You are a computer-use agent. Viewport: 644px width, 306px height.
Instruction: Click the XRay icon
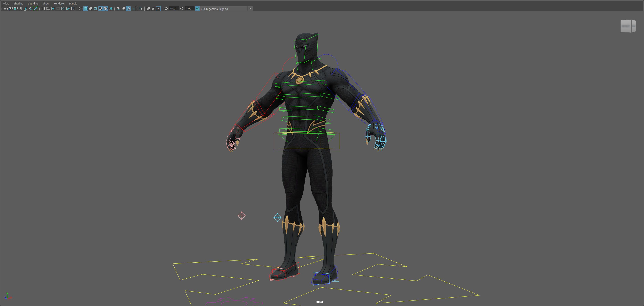pyautogui.click(x=148, y=8)
